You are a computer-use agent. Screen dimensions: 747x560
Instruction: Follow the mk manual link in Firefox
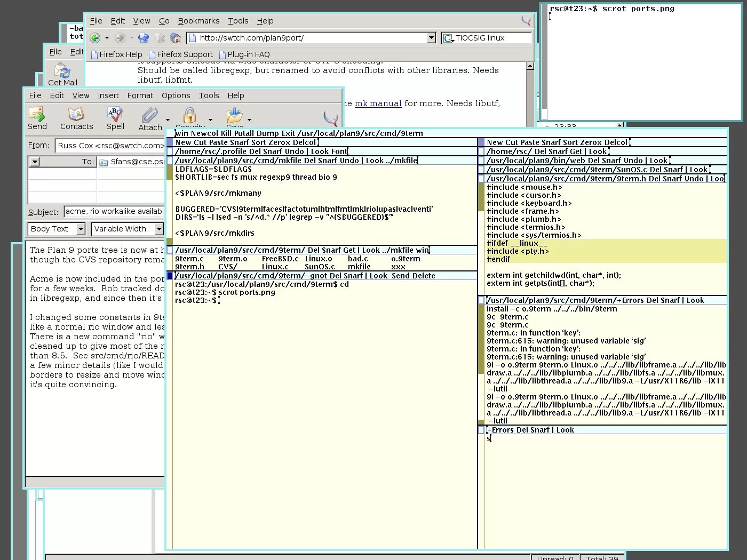coord(378,103)
